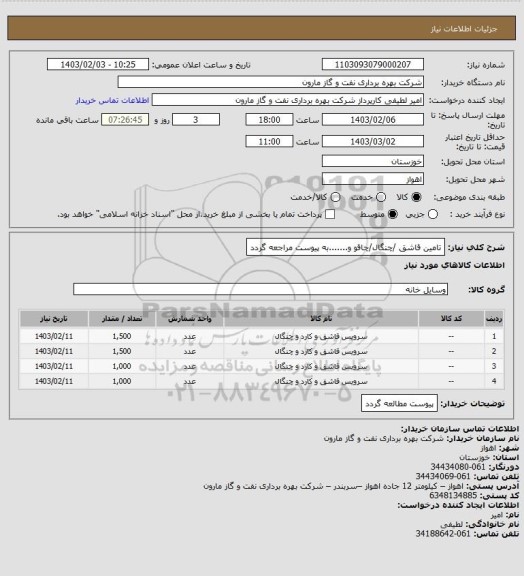Screen dimensions: 524x576
Task: Select row 3 item name cell
Action: point(321,367)
